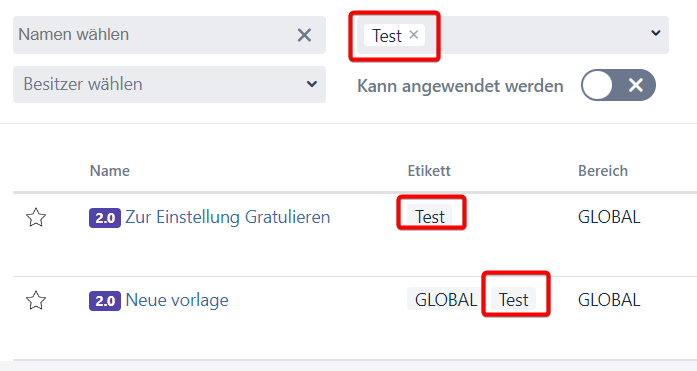Click 2.0 badge beside Zur Einstellung Gratulieren
Viewport: 697px width, 371px height.
105,218
